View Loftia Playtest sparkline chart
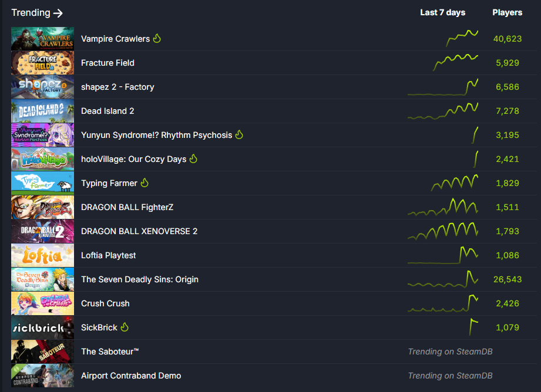The height and width of the screenshot is (392, 541). (443, 255)
